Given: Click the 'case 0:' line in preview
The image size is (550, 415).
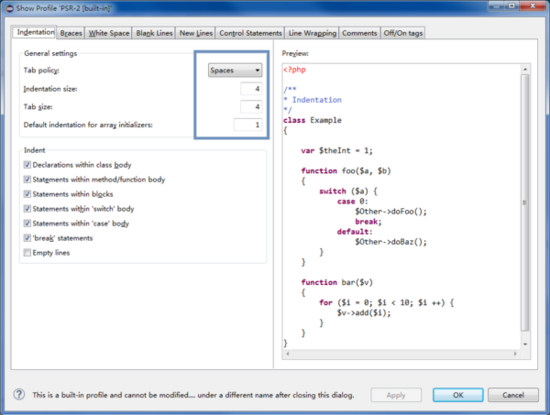Looking at the screenshot, I should pos(353,201).
